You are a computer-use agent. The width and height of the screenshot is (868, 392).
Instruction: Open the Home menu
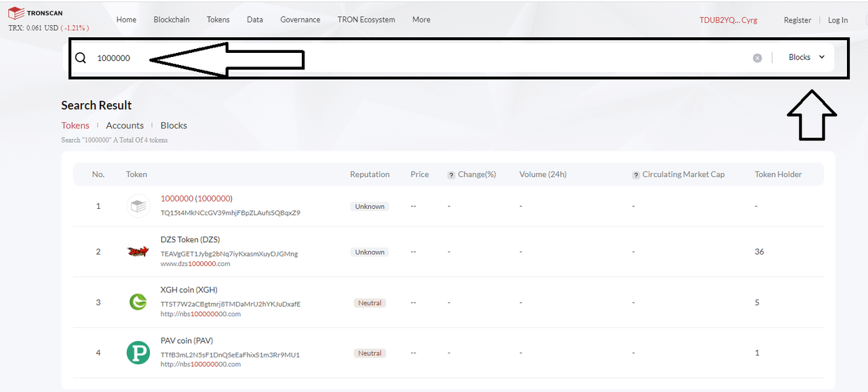tap(126, 20)
